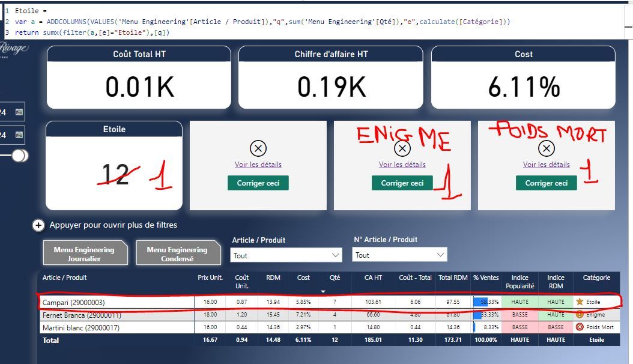Click the Chiffre d'affaire HT card value
633x364 pixels.
click(332, 87)
